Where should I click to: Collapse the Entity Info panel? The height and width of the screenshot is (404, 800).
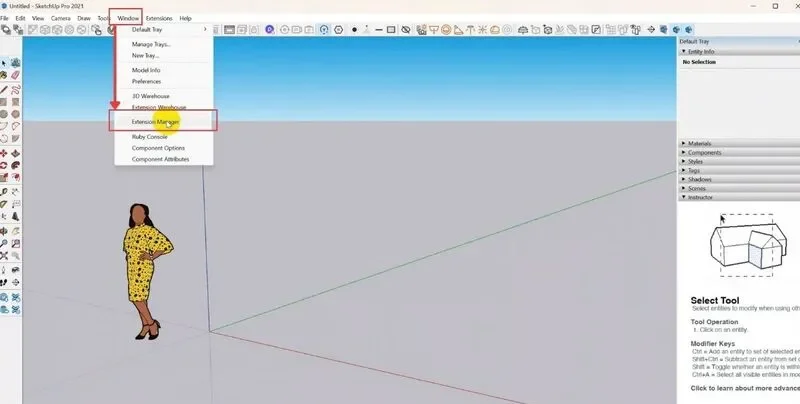(739, 52)
